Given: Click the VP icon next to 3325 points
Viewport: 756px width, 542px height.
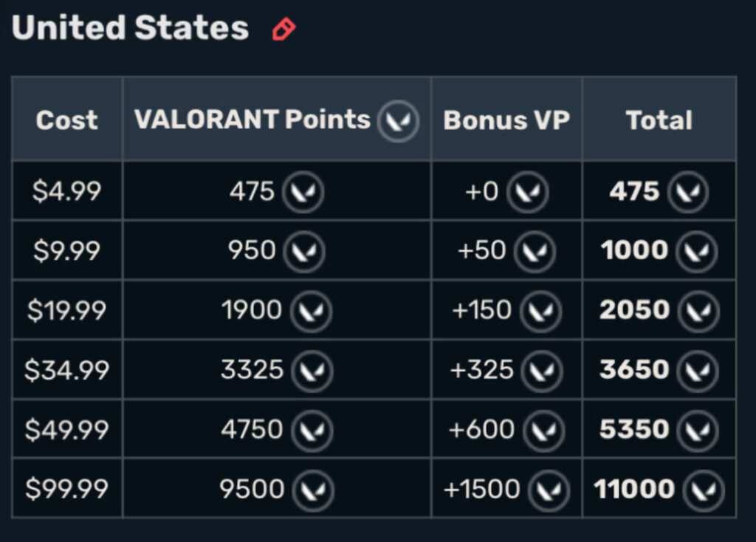Looking at the screenshot, I should (x=312, y=371).
